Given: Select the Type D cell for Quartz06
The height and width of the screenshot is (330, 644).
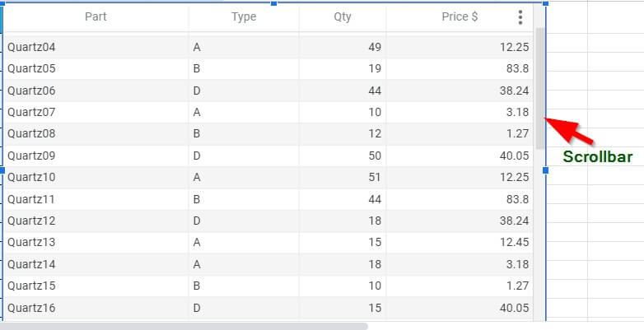Looking at the screenshot, I should (x=197, y=91).
